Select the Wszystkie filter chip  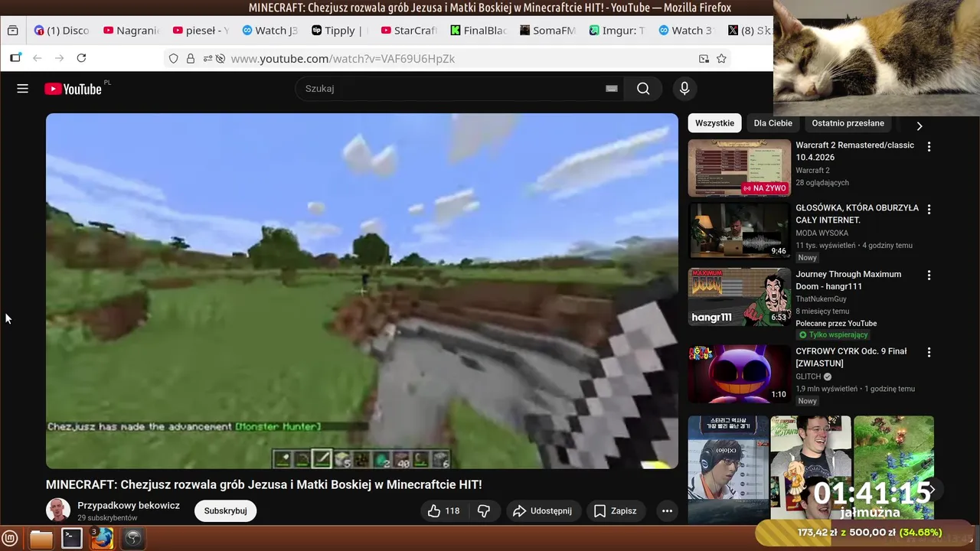[714, 123]
